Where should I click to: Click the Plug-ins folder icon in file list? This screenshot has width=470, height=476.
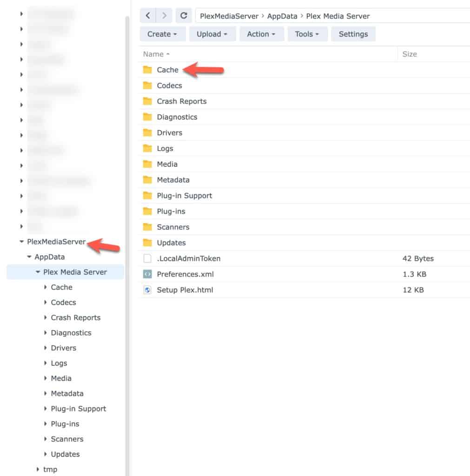pos(147,212)
